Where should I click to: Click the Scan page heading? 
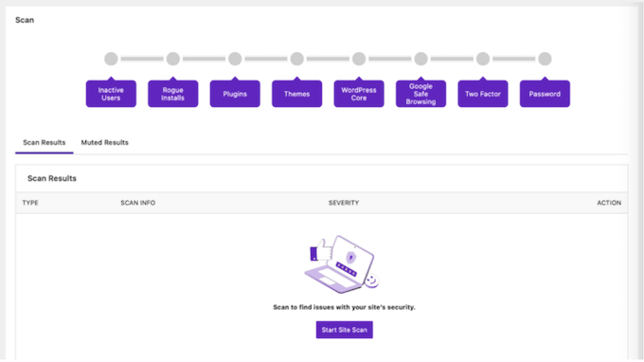point(25,20)
